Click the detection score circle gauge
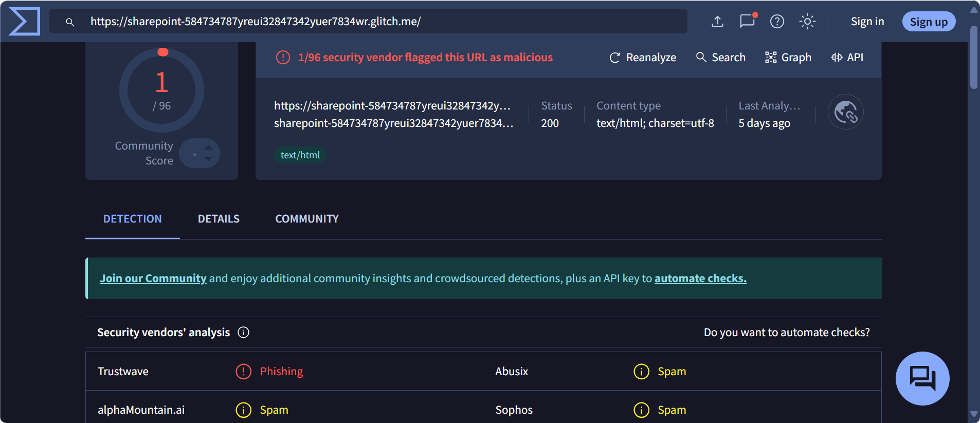The width and height of the screenshot is (980, 423). (161, 90)
